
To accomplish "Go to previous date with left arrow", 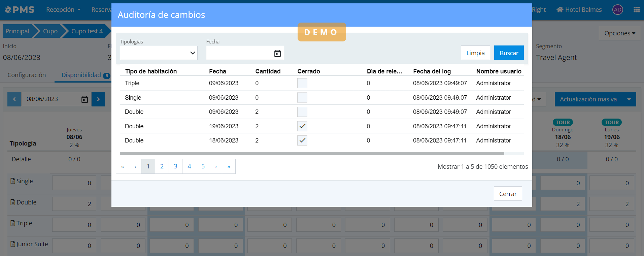I will [14, 99].
